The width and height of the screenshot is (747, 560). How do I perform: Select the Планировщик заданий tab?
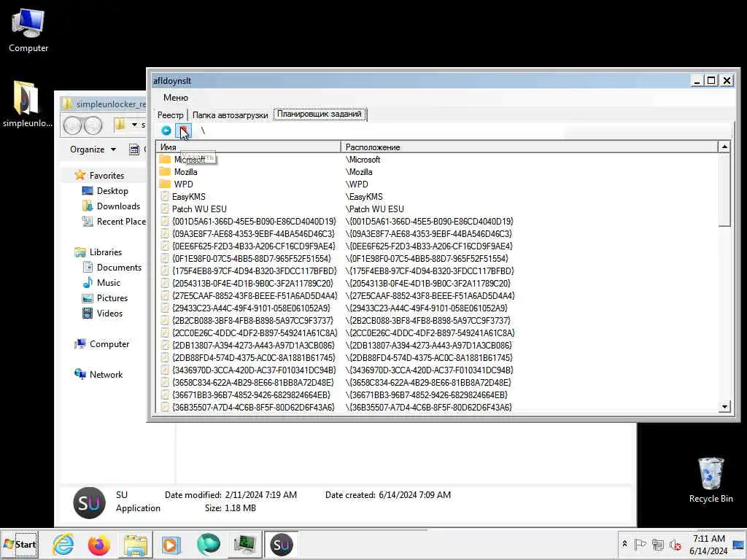click(x=320, y=114)
